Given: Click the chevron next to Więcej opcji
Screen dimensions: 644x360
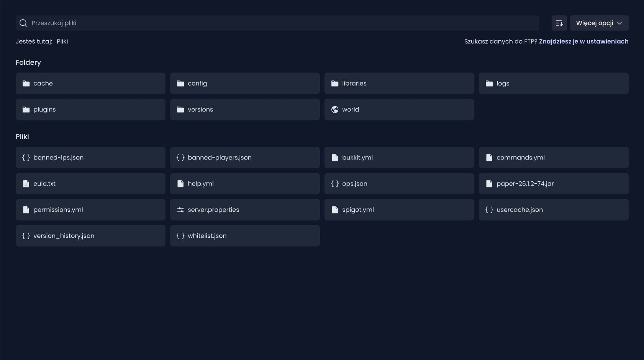Looking at the screenshot, I should pyautogui.click(x=619, y=23).
